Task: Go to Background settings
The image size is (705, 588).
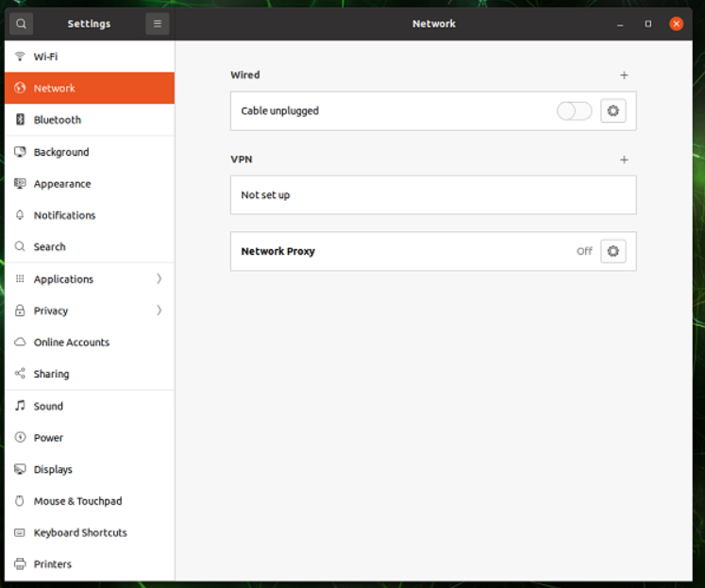Action: click(x=90, y=152)
